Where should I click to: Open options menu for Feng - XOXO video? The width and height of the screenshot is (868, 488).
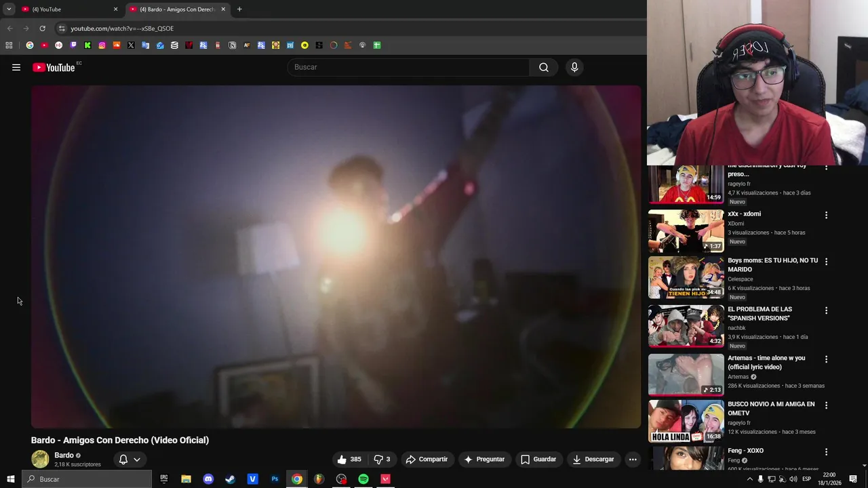pyautogui.click(x=826, y=452)
